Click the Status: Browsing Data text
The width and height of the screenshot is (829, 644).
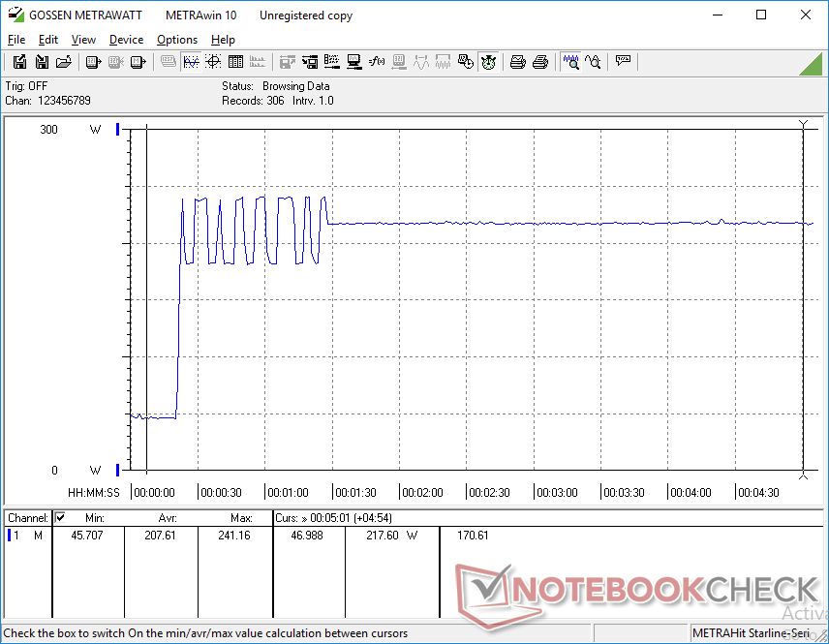click(x=275, y=86)
